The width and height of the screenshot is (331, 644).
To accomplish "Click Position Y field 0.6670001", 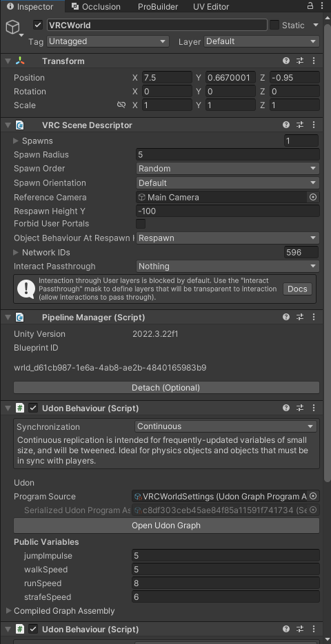I will tap(231, 78).
